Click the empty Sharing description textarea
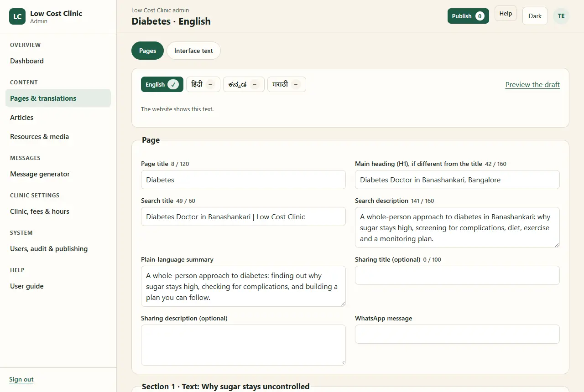The height and width of the screenshot is (392, 584). [243, 345]
